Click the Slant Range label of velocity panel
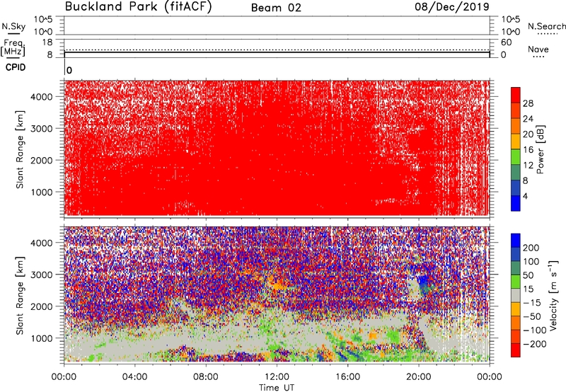Image resolution: width=566 pixels, height=392 pixels. coord(20,296)
